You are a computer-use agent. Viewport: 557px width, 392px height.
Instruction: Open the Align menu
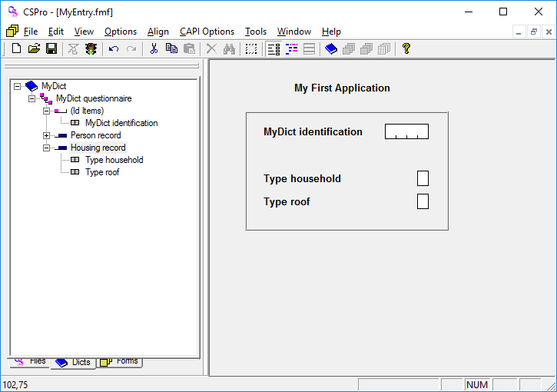pos(158,32)
